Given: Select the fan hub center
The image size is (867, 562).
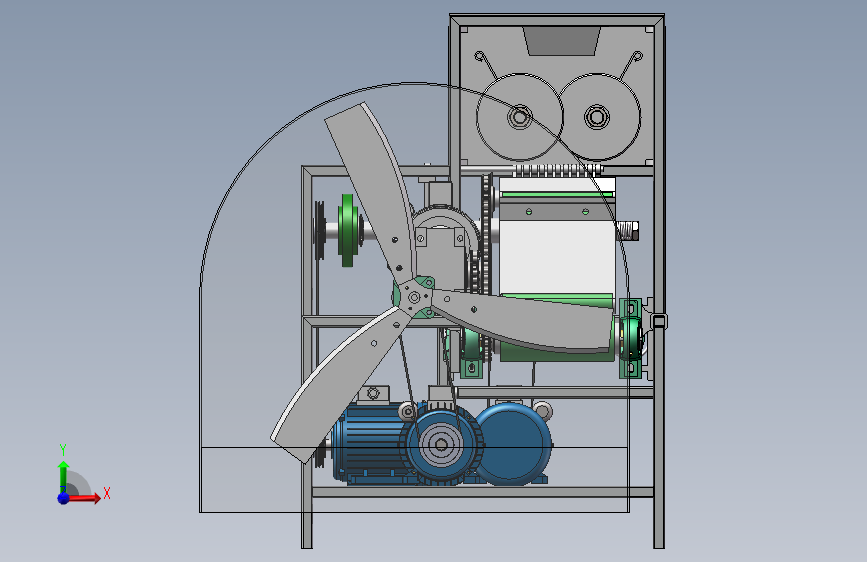Looking at the screenshot, I should [x=414, y=298].
